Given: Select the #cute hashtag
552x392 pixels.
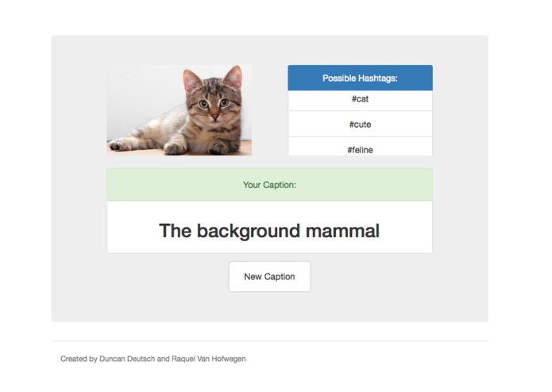Looking at the screenshot, I should coord(360,124).
